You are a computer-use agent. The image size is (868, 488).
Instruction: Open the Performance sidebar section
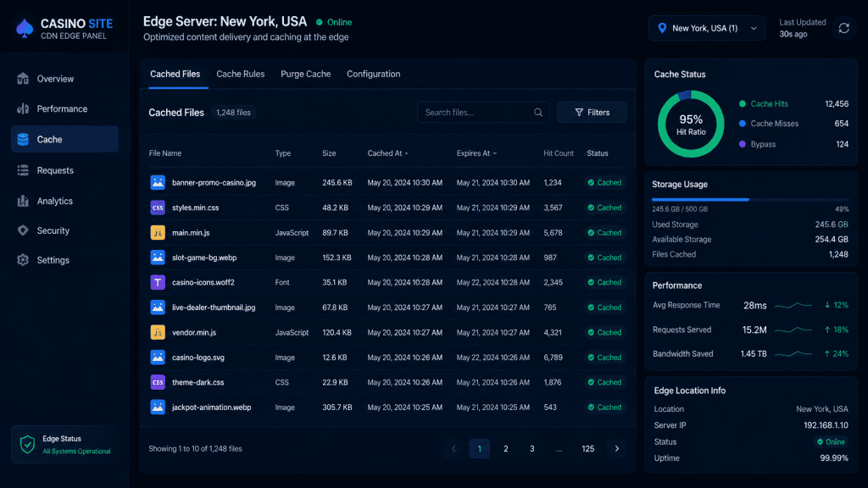click(64, 109)
